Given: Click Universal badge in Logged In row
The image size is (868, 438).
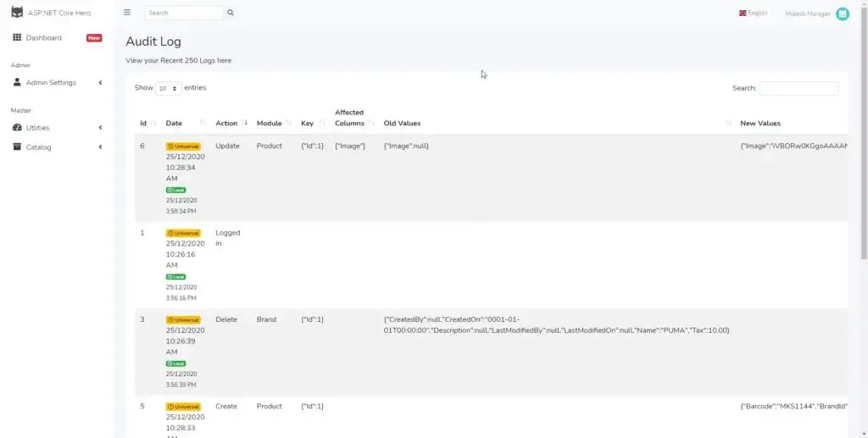Looking at the screenshot, I should (x=183, y=233).
